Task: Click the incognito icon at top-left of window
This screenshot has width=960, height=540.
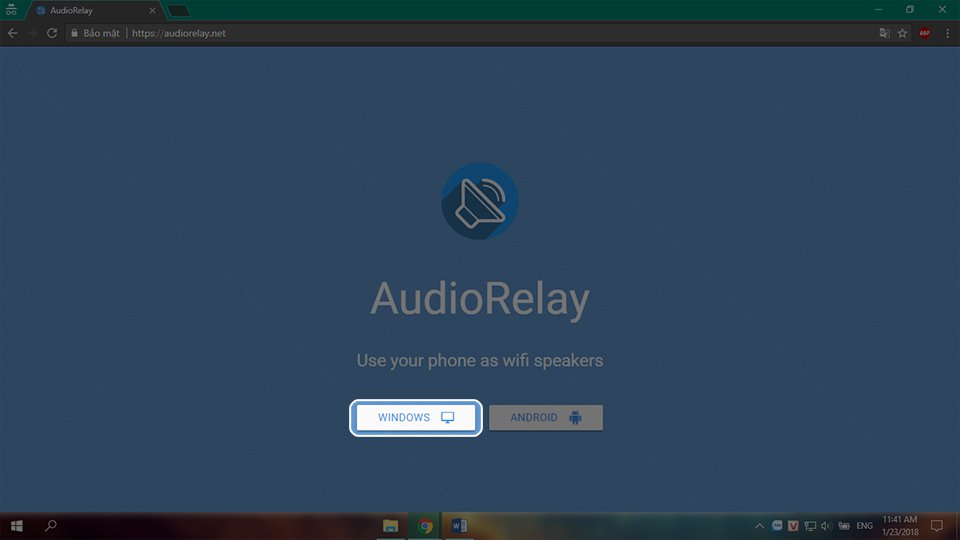Action: (11, 9)
